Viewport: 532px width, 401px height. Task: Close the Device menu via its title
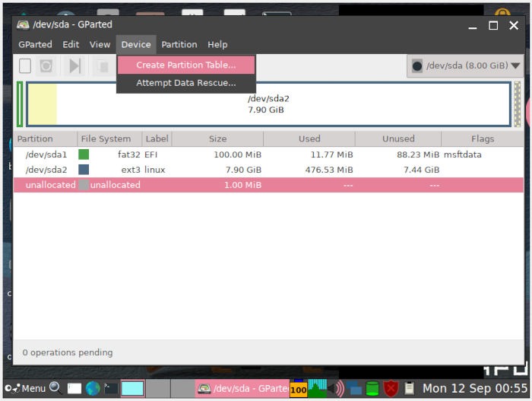pyautogui.click(x=136, y=45)
